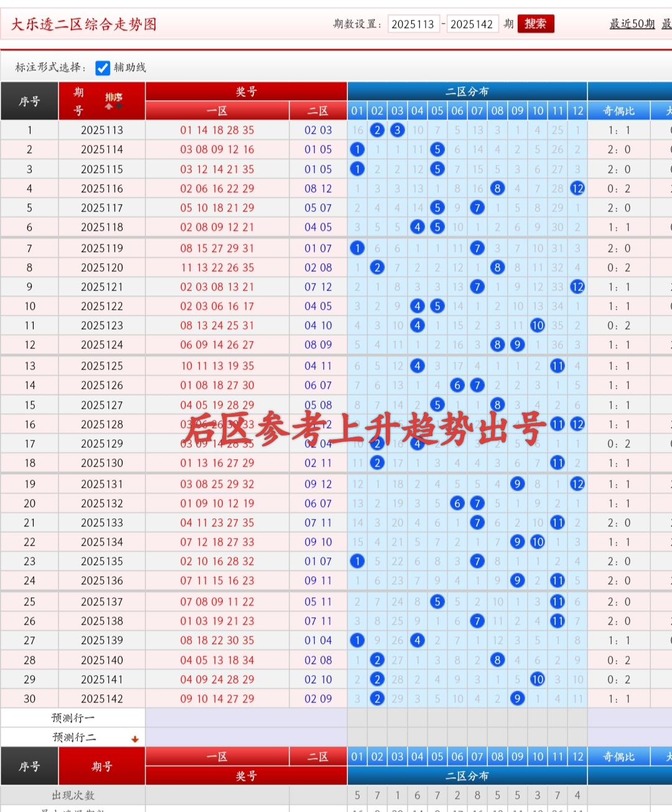Click the circled 09 ball in period 2025142
This screenshot has height=812, width=672.
[517, 698]
